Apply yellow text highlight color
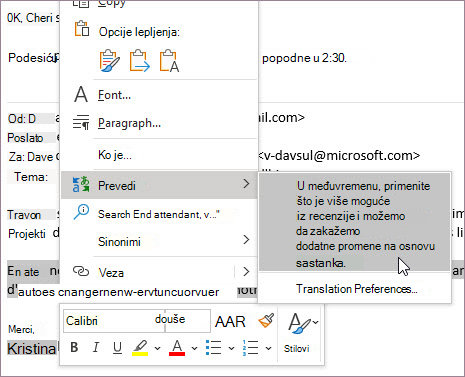This screenshot has width=465, height=377. tap(140, 348)
